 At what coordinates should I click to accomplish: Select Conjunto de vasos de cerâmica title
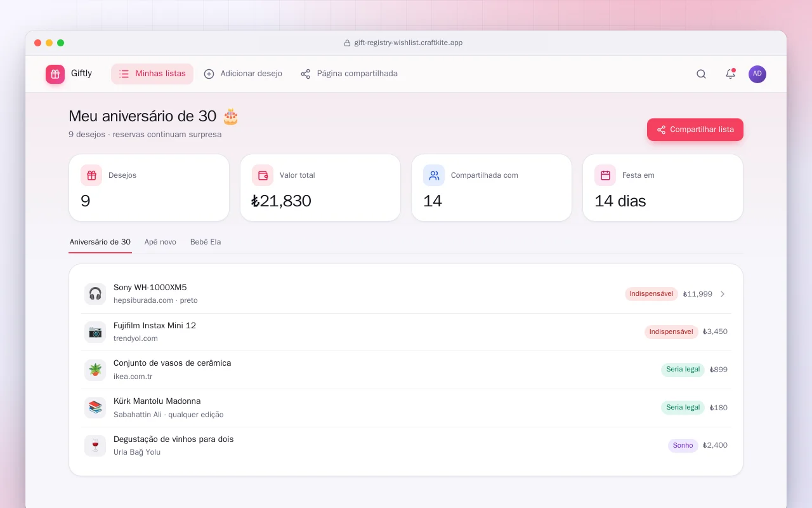coord(173,363)
